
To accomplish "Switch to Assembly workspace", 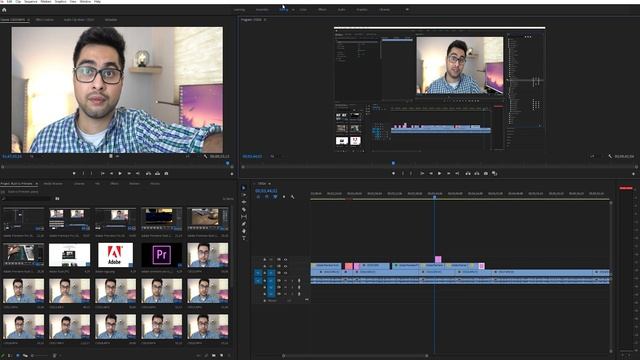I will [x=262, y=9].
